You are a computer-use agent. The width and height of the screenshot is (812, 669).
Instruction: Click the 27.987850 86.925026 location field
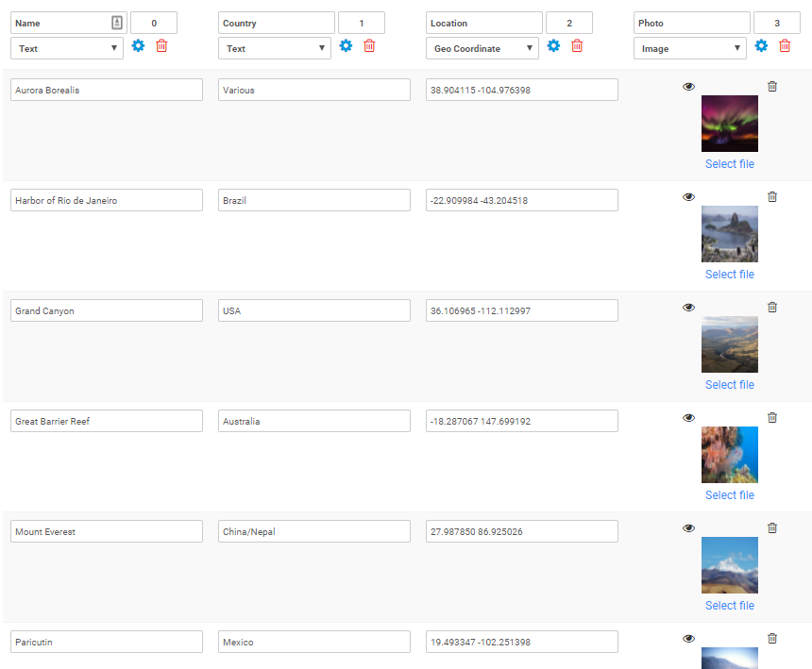521,531
